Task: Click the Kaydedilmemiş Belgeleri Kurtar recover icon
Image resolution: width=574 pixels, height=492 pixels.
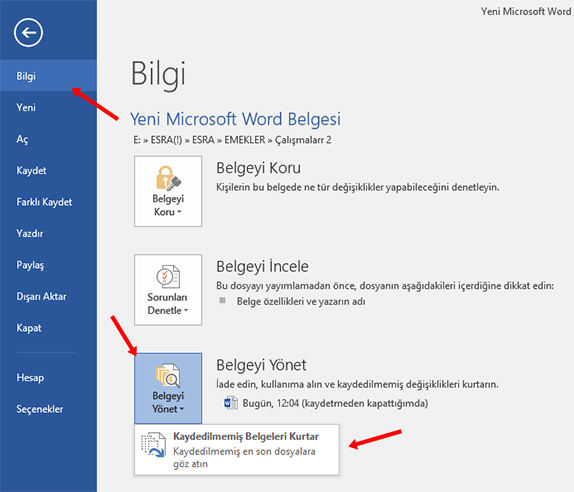Action: point(153,445)
